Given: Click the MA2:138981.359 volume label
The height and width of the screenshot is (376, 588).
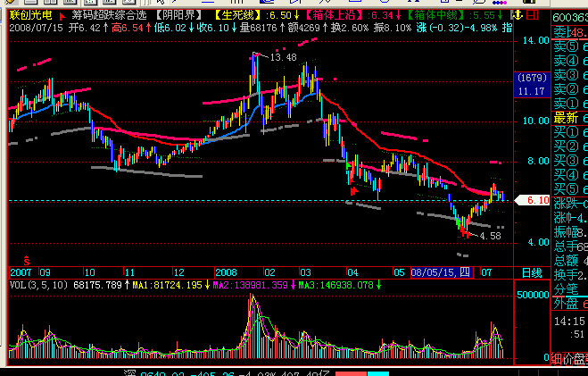Looking at the screenshot, I should [251, 285].
